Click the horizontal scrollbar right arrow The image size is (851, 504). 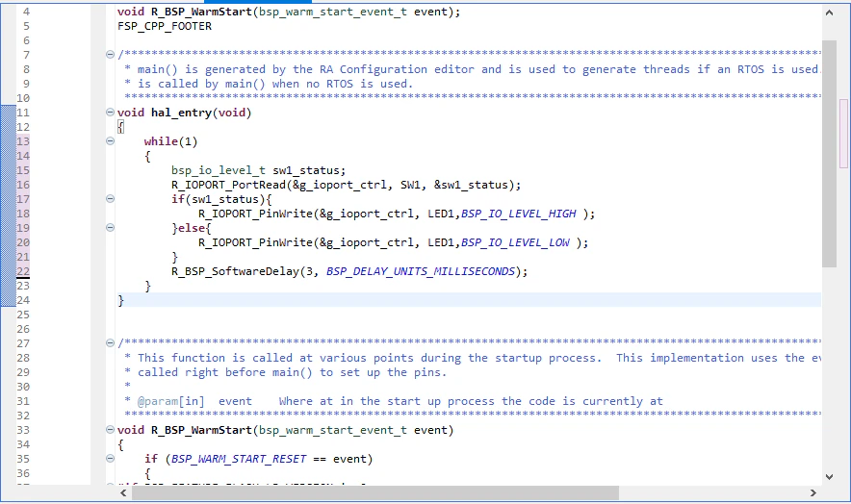(812, 492)
